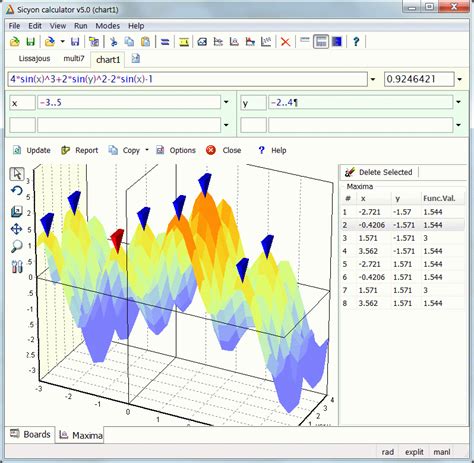The width and height of the screenshot is (474, 463).
Task: Click the Cut scissors icon
Action: tap(114, 42)
